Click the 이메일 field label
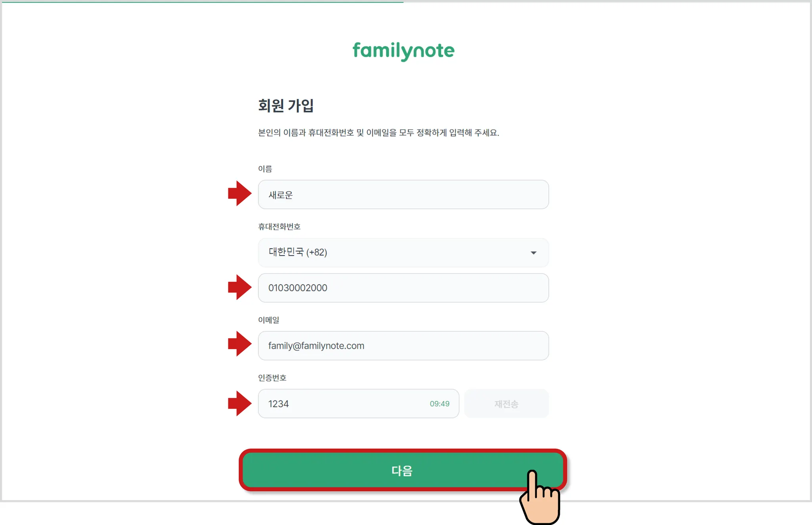Viewport: 812px width, 525px height. (268, 320)
